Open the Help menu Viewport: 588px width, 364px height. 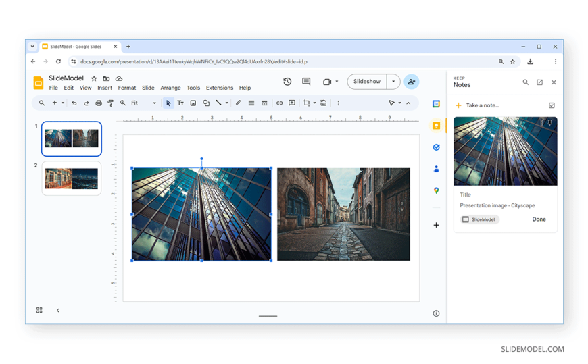pos(245,88)
